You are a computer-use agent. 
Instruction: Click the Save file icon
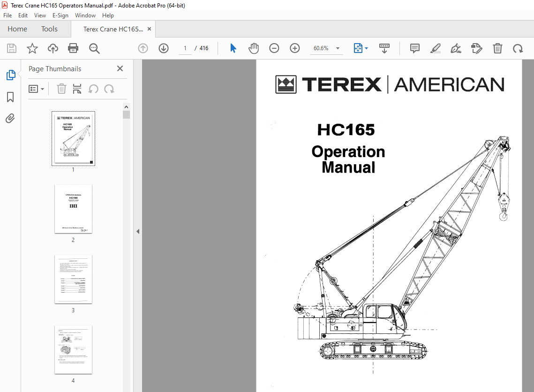click(12, 48)
